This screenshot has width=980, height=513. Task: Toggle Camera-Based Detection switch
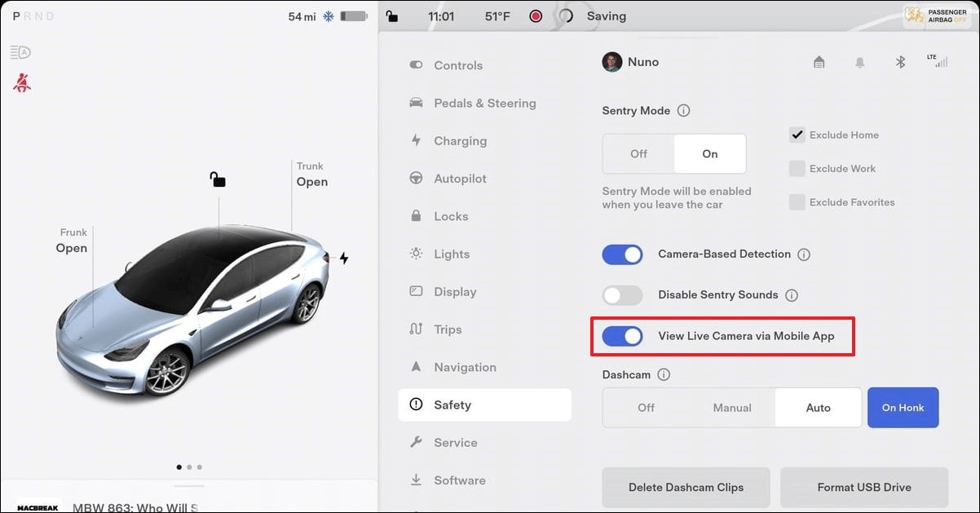pos(623,254)
